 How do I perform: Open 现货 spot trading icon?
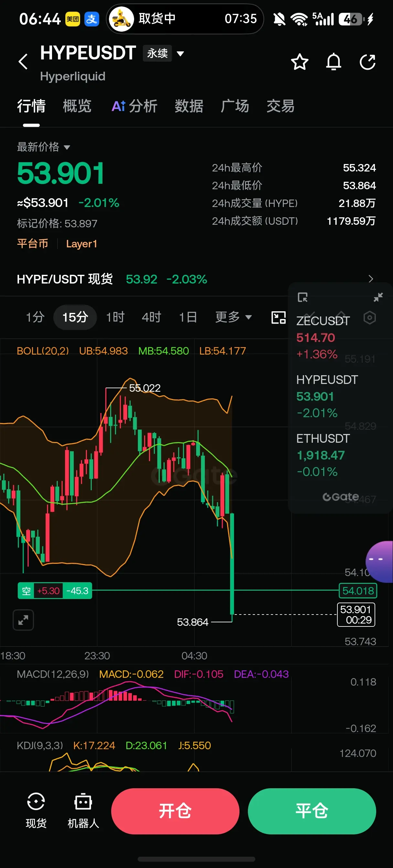[36, 811]
